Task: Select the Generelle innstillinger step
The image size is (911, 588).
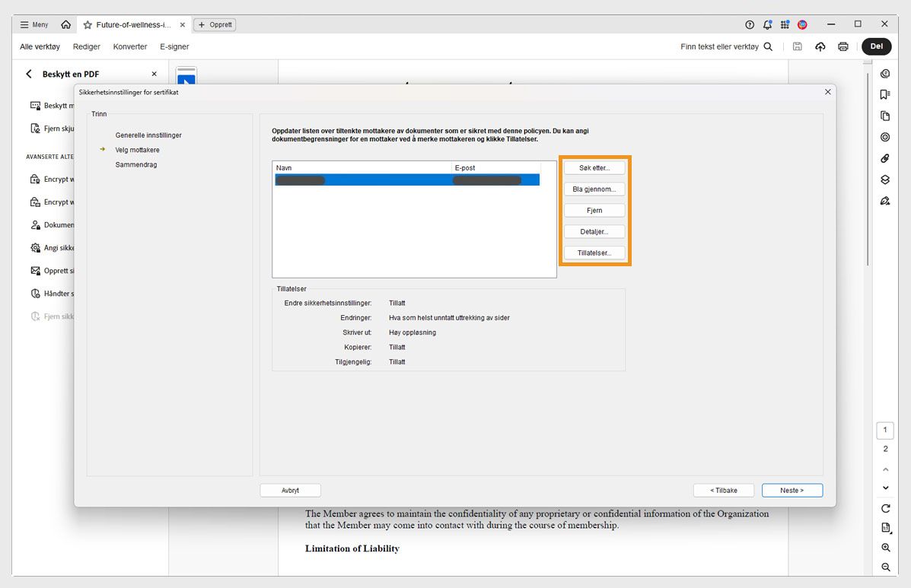Action: pos(148,135)
